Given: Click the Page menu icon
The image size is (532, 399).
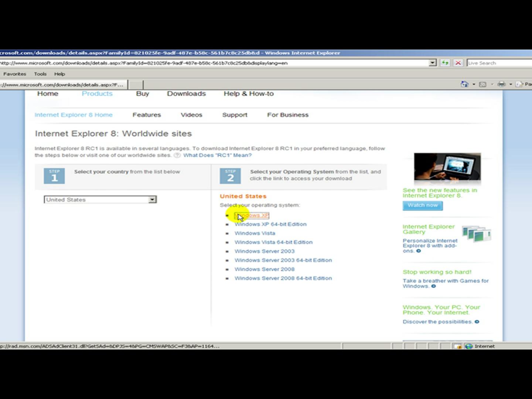Looking at the screenshot, I should [x=519, y=84].
